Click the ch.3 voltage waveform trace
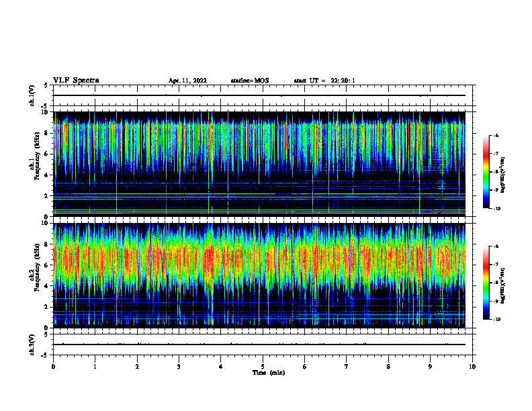This screenshot has width=532, height=411. pyautogui.click(x=259, y=345)
